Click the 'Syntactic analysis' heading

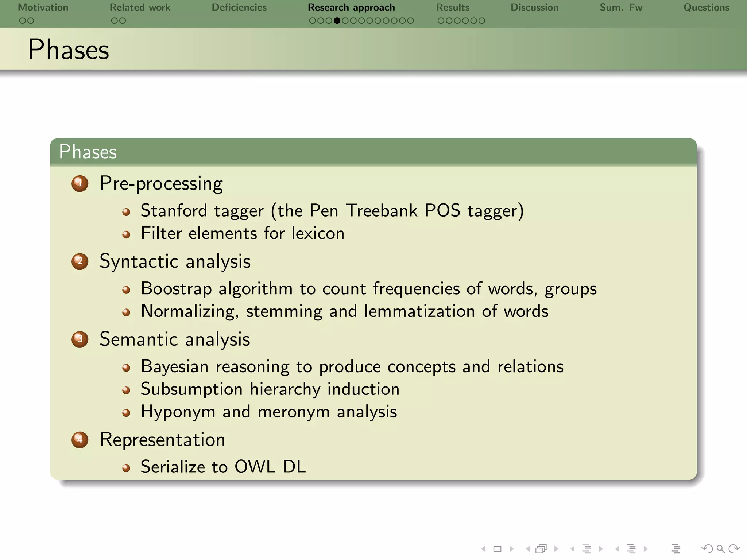coord(175,262)
